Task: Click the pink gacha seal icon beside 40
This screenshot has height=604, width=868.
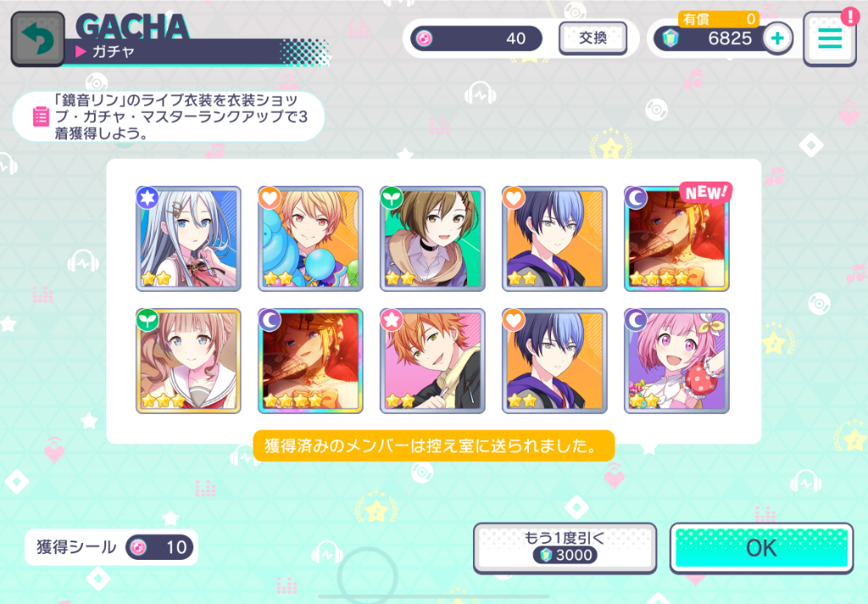Action: [x=425, y=38]
